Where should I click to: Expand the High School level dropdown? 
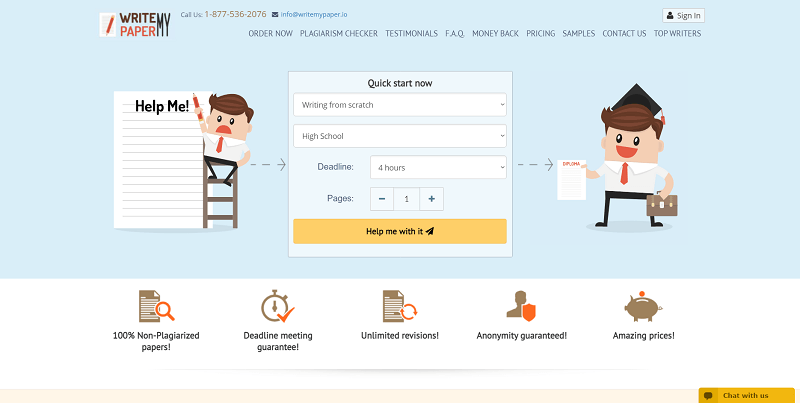[400, 136]
